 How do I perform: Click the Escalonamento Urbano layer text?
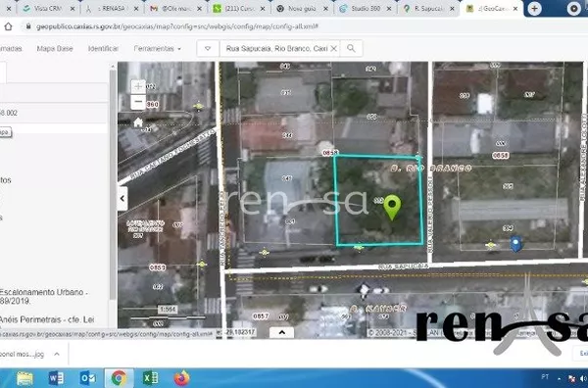tap(43, 296)
